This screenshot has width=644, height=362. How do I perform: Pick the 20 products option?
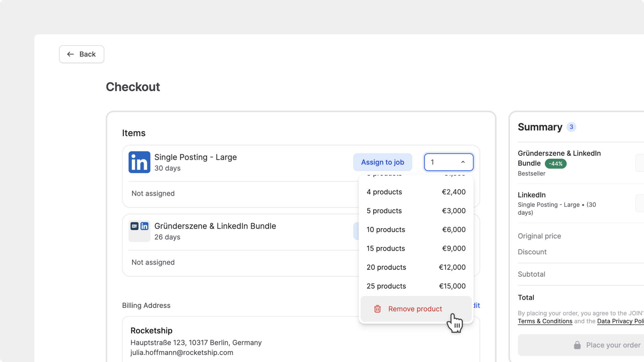[416, 267]
